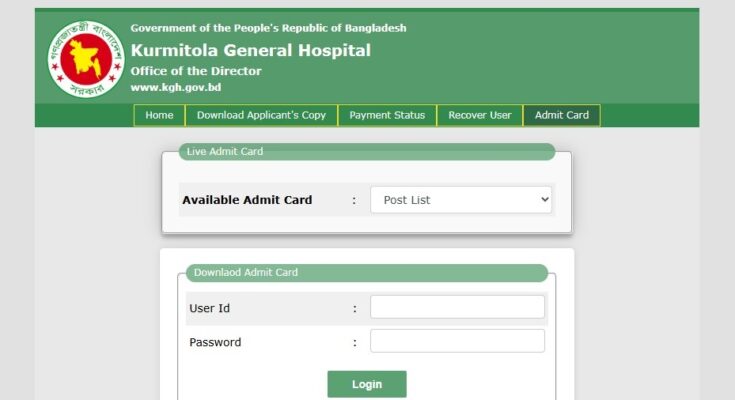Viewport: 735px width, 400px height.
Task: Open Download Applicant's Copy page
Action: (261, 115)
